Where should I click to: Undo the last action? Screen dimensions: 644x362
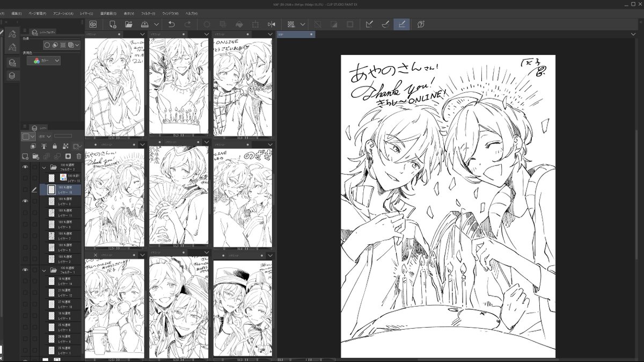click(x=171, y=24)
